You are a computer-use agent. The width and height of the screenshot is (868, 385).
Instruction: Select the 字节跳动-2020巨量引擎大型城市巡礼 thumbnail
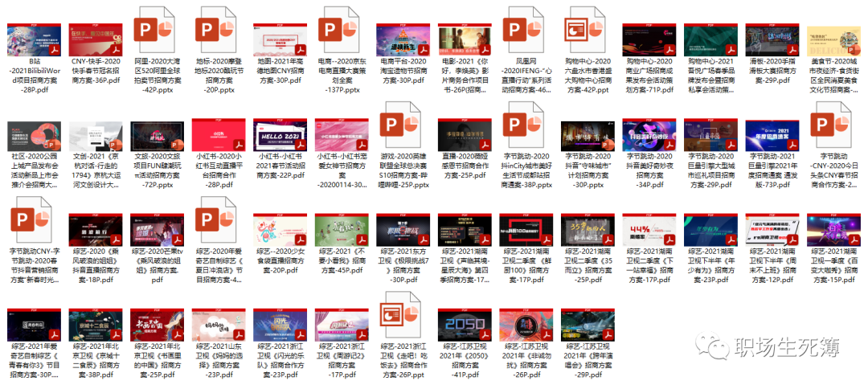click(x=710, y=134)
